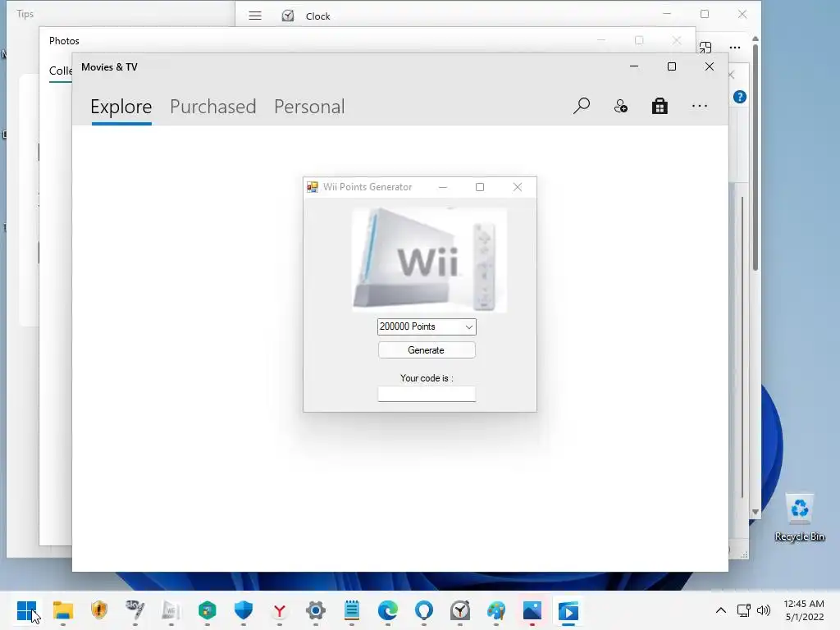Open Photos app from the taskbar
The width and height of the screenshot is (840, 630).
point(532,610)
